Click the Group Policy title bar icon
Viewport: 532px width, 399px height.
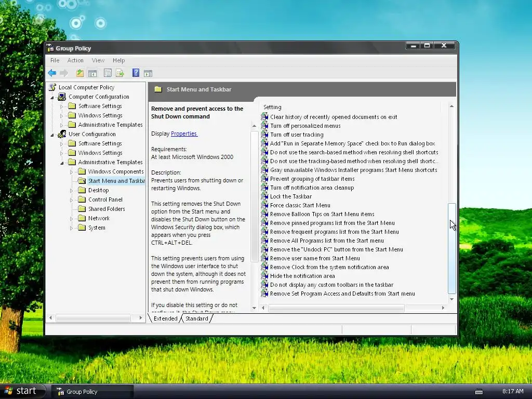click(50, 48)
